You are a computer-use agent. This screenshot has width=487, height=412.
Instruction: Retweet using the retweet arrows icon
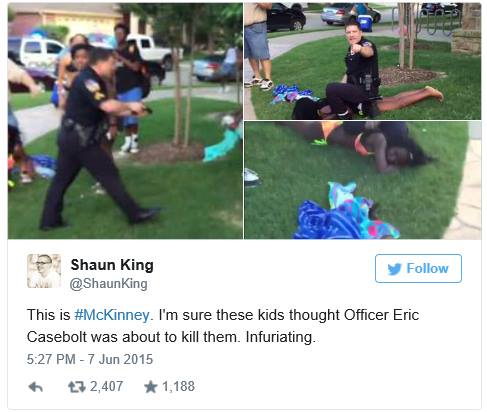click(77, 387)
